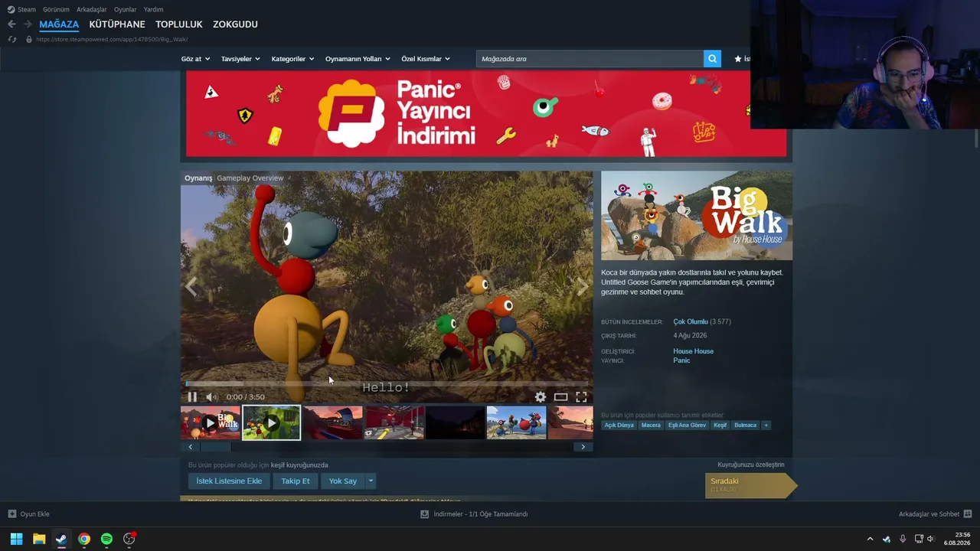Image resolution: width=980 pixels, height=551 pixels.
Task: Select the first Big Walk trailer thumbnail
Action: pos(211,422)
